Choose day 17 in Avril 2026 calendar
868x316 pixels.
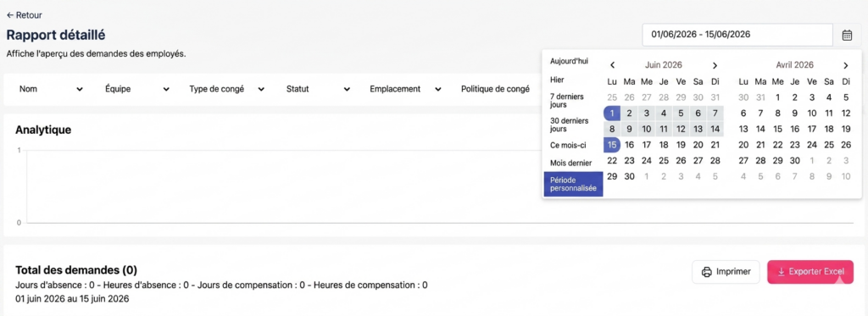tap(811, 129)
